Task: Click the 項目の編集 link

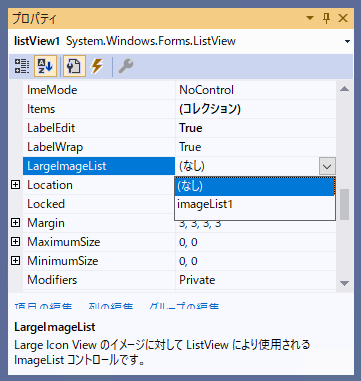Action: click(43, 306)
